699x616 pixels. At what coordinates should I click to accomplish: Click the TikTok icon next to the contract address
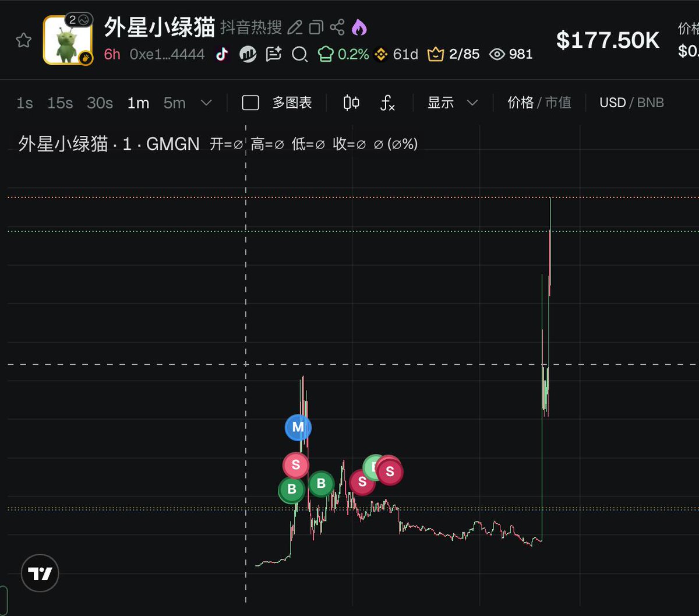point(223,54)
